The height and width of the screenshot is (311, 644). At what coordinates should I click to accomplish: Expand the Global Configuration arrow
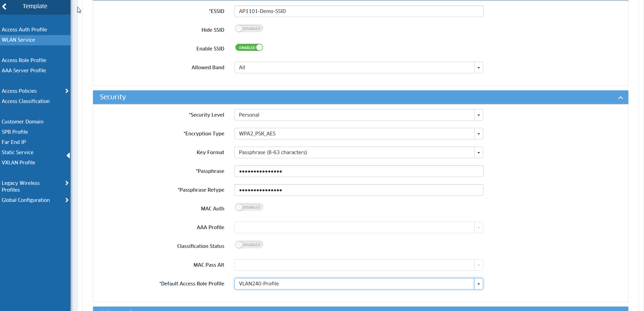tap(67, 200)
